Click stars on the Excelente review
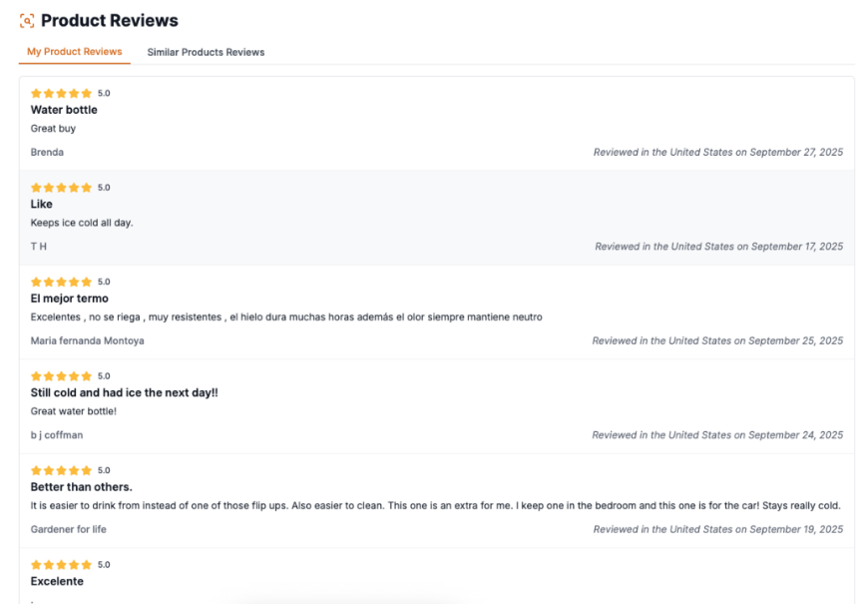 click(x=61, y=565)
